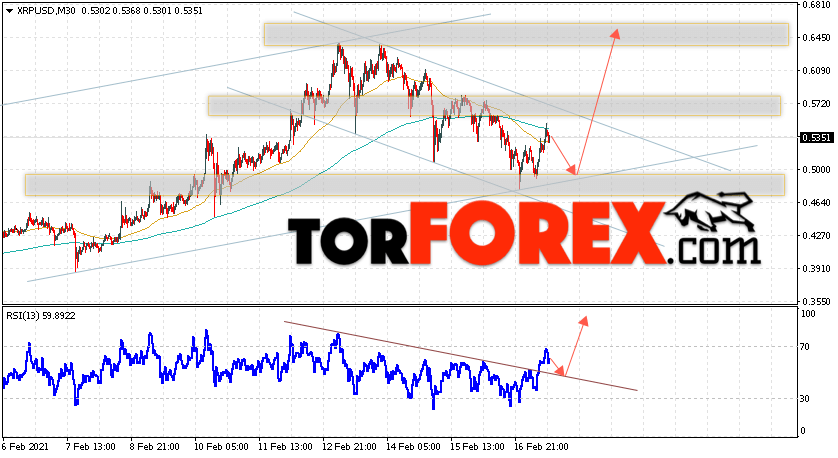Click the 0.6450 price axis label

816,38
